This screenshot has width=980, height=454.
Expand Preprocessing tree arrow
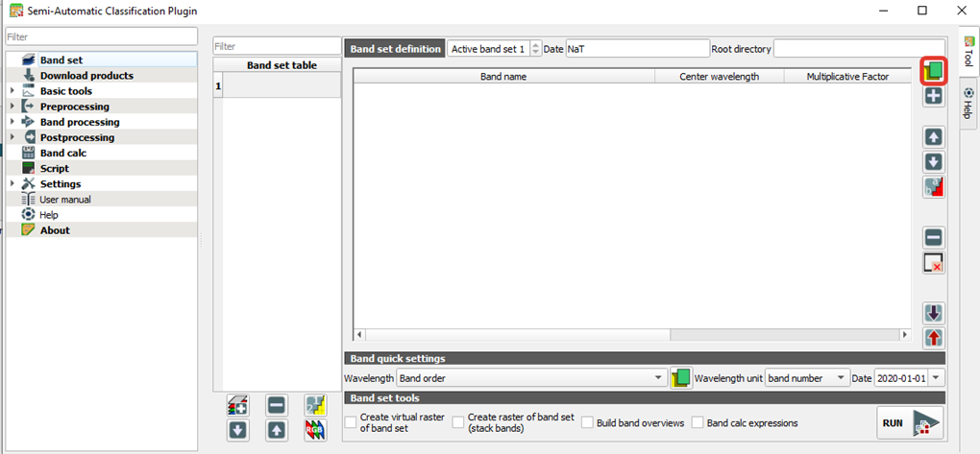coord(12,107)
